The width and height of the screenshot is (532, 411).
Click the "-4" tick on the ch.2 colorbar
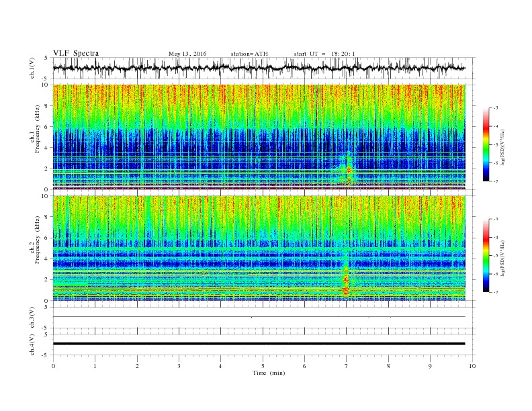tap(496, 237)
